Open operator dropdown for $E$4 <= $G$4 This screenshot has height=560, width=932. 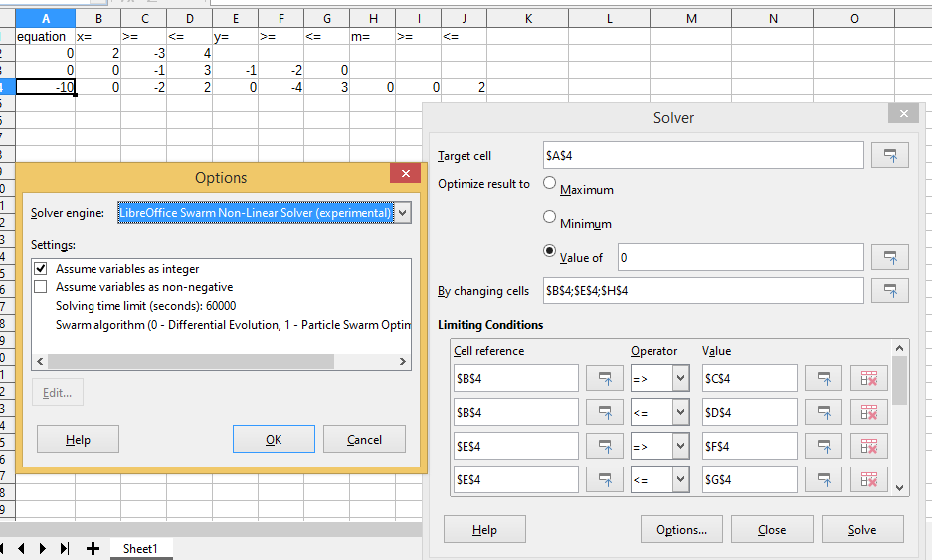[680, 479]
